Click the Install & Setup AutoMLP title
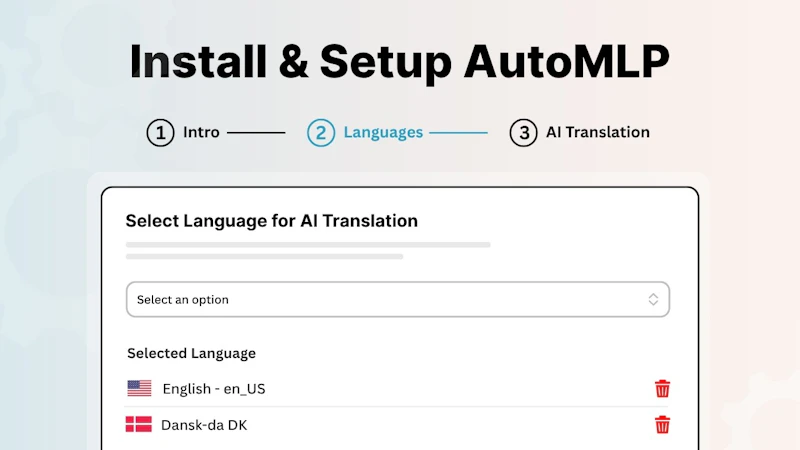 399,62
